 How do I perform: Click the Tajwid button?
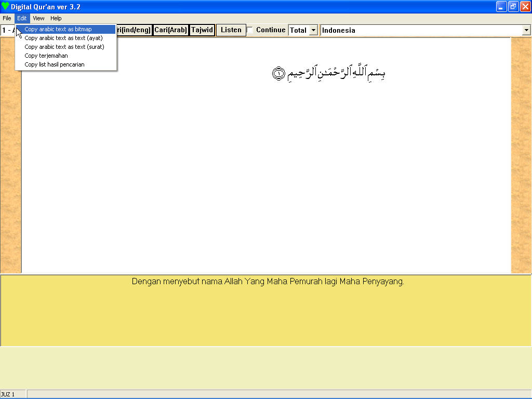click(202, 30)
